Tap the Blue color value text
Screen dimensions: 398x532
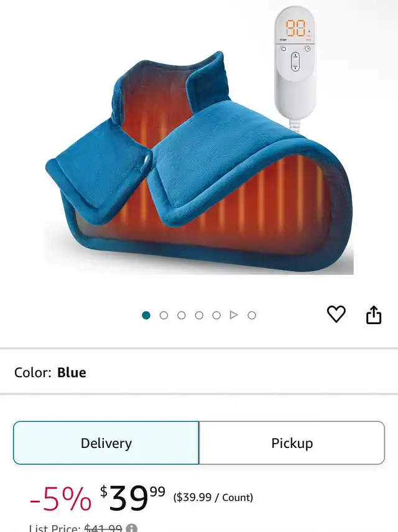coord(72,372)
